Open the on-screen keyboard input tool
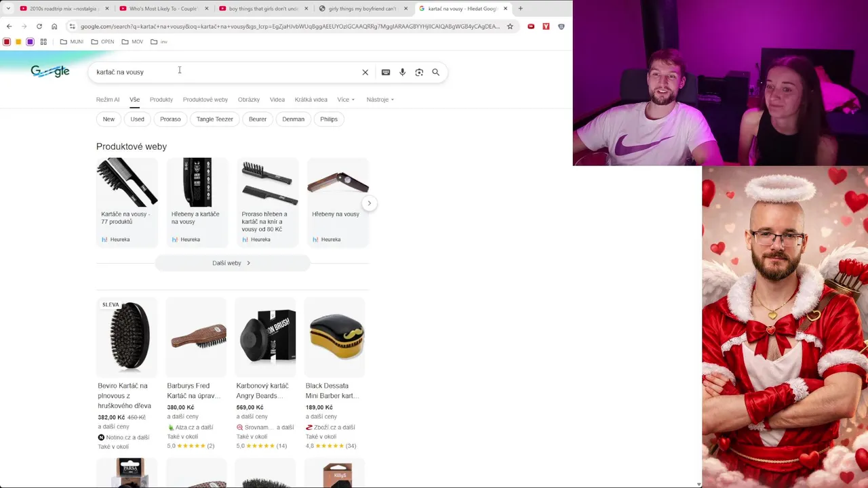The width and height of the screenshot is (868, 488). coord(386,72)
